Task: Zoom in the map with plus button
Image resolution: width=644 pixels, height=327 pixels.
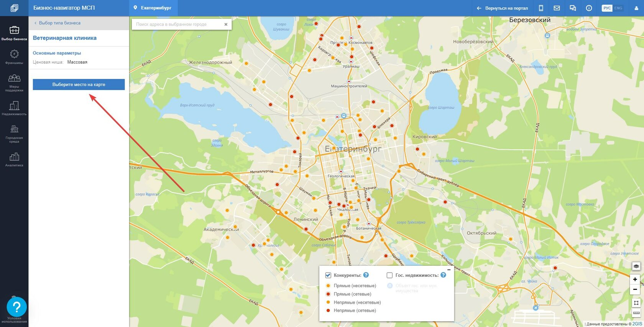Action: pyautogui.click(x=635, y=280)
